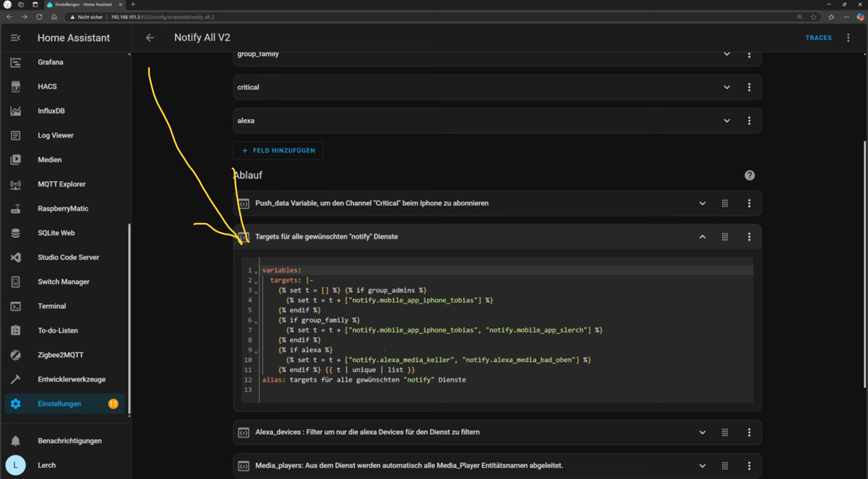Open the MQTT Explorer panel

61,184
